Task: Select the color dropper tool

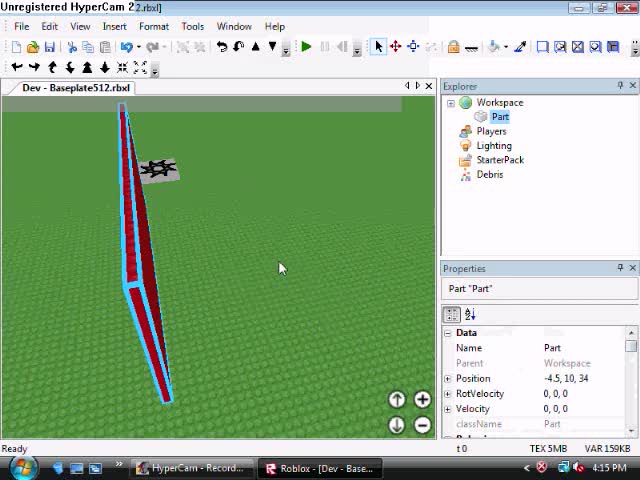Action: click(x=520, y=47)
